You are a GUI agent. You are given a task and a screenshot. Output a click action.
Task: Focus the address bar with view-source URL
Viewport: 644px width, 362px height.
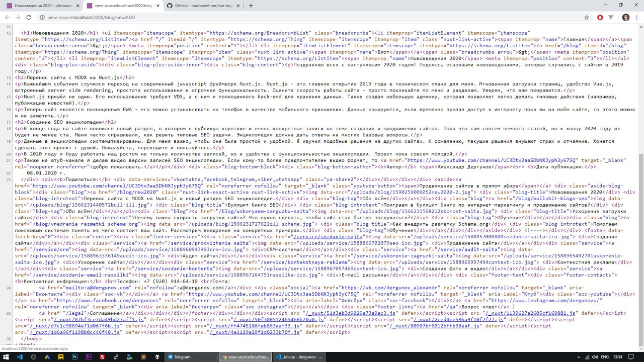tap(312, 17)
